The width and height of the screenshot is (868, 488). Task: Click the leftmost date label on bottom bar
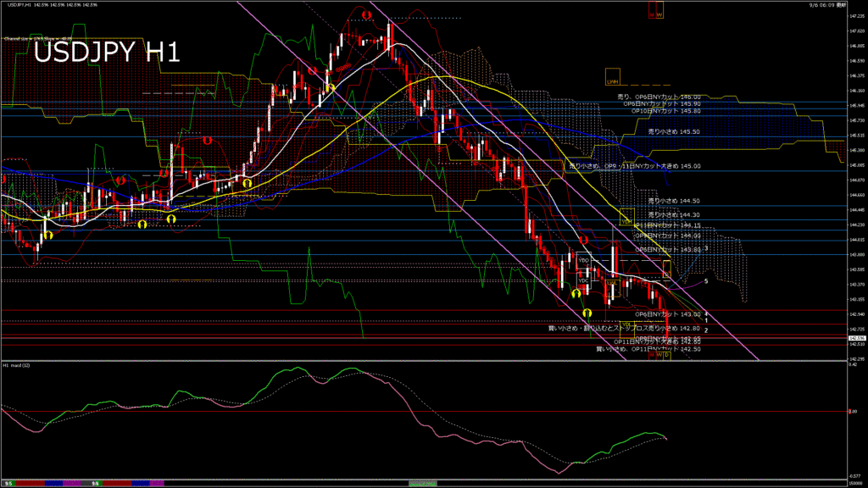(8, 483)
